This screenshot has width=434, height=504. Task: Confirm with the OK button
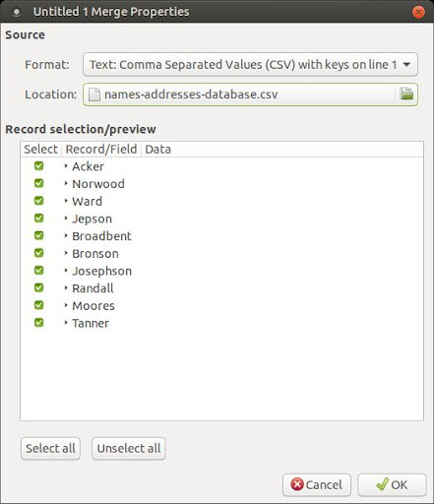[392, 484]
